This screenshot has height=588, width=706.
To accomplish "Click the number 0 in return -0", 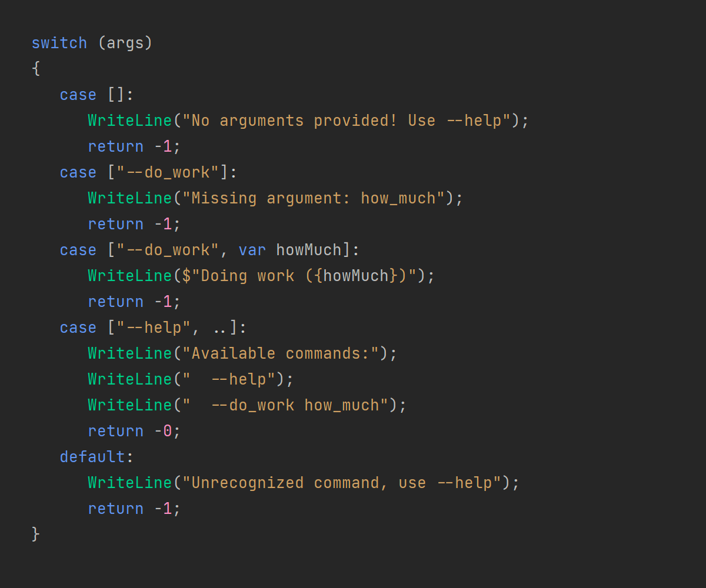I will [x=167, y=431].
